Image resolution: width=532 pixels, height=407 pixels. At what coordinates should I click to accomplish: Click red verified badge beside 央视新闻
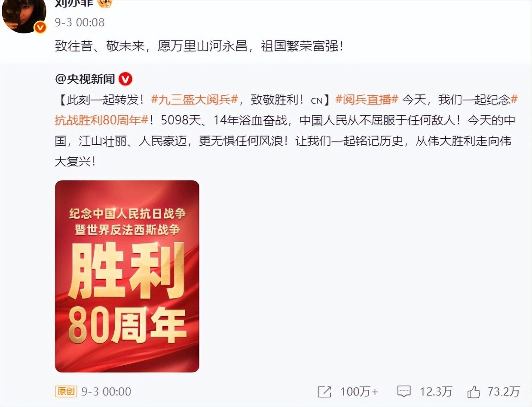coord(125,79)
